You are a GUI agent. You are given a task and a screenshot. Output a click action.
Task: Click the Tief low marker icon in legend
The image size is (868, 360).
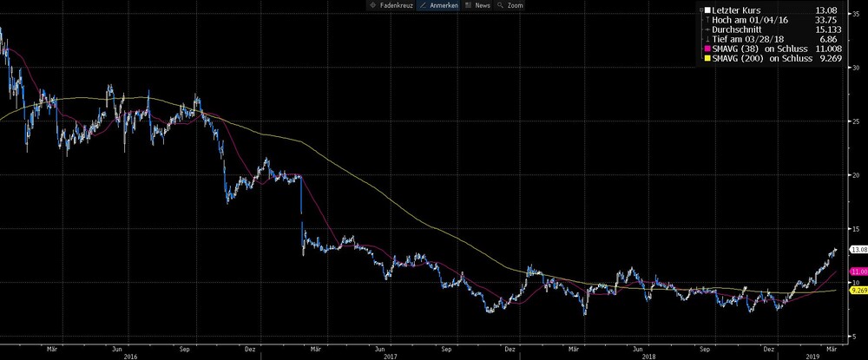coord(708,39)
